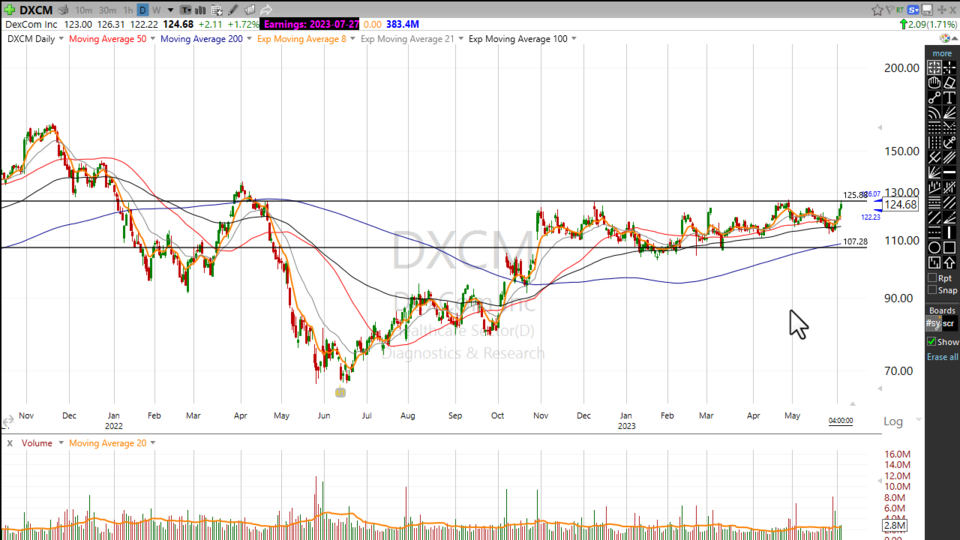This screenshot has width=960, height=540.
Task: Click the star favorite icon
Action: [x=877, y=10]
